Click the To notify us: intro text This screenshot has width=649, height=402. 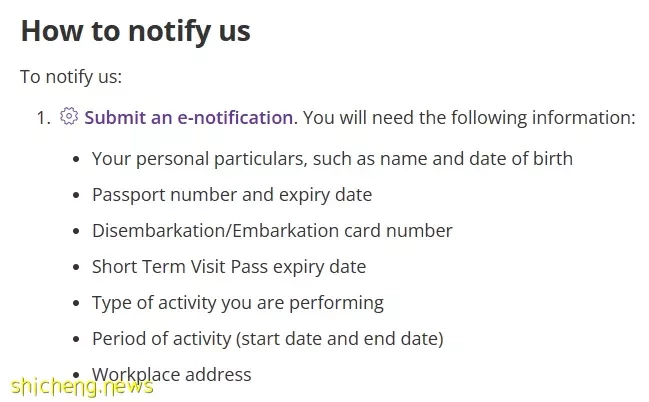(x=71, y=77)
